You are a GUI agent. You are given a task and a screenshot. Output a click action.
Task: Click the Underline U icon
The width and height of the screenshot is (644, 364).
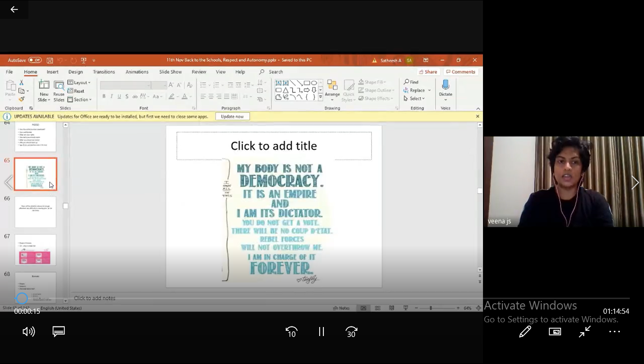[119, 96]
